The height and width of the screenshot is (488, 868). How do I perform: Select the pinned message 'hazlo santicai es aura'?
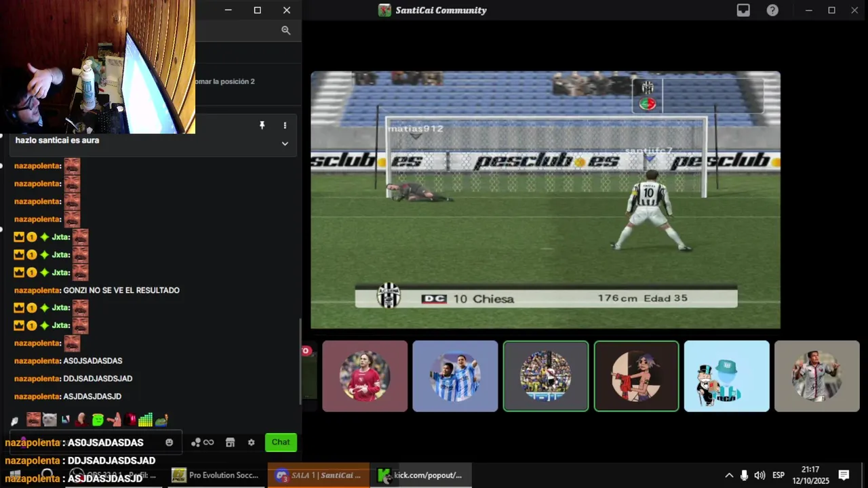click(x=57, y=140)
